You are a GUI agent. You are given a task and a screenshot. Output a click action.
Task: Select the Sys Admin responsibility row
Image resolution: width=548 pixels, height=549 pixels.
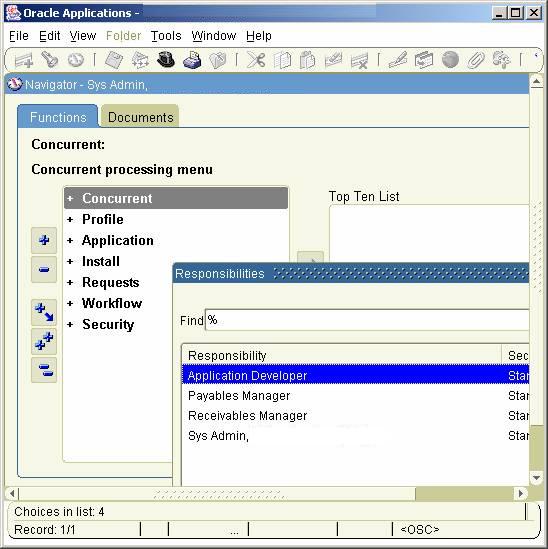click(x=355, y=436)
